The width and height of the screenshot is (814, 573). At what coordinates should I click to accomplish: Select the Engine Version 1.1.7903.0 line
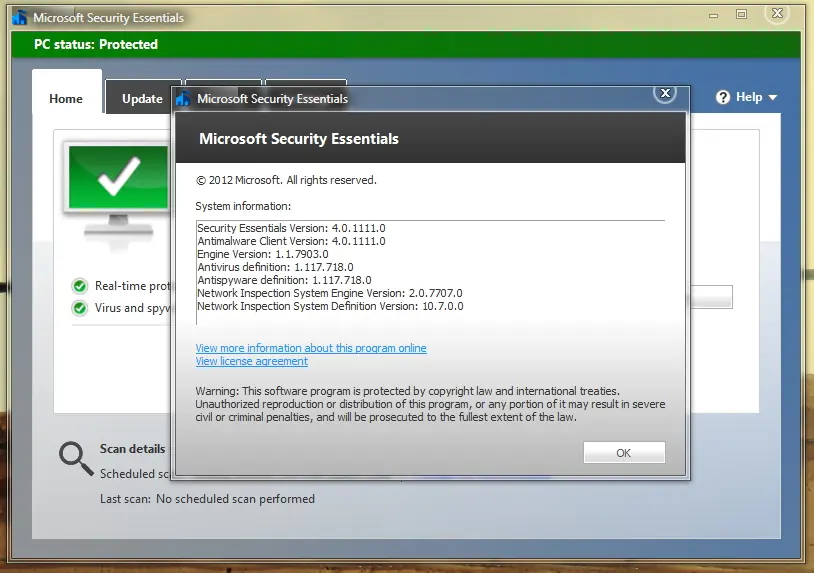pos(263,254)
